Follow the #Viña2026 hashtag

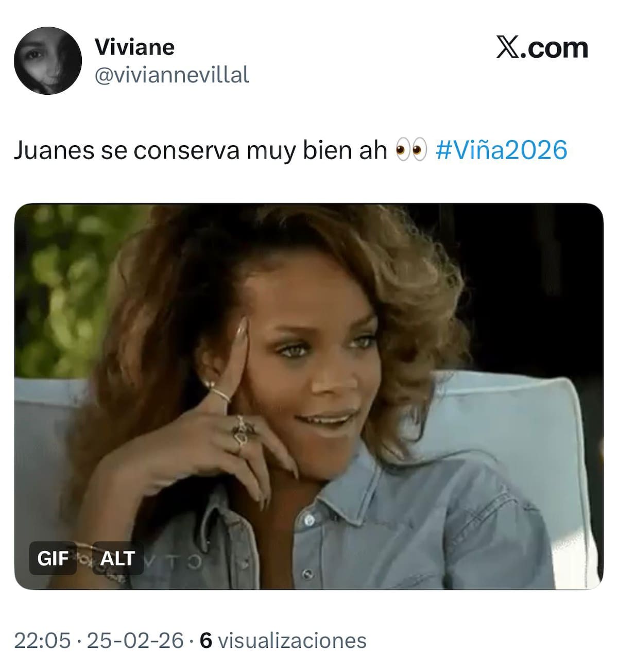coord(502,150)
